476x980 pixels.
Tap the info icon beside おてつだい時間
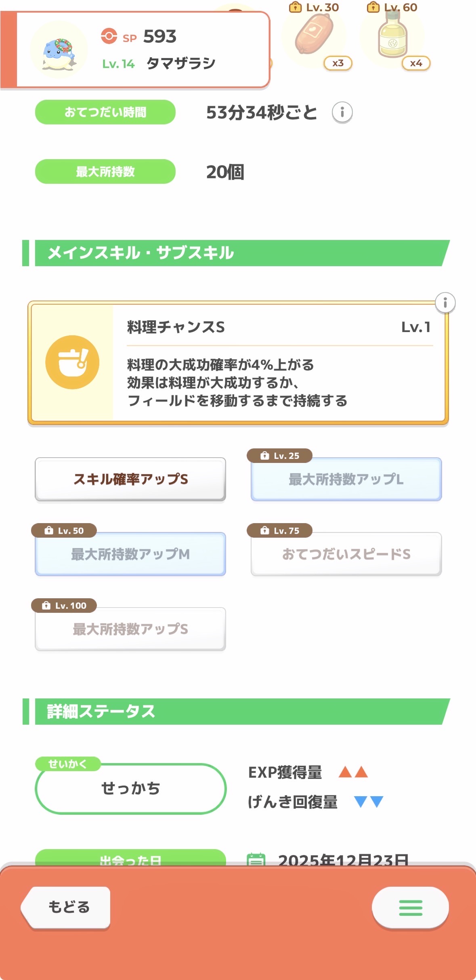click(x=342, y=112)
